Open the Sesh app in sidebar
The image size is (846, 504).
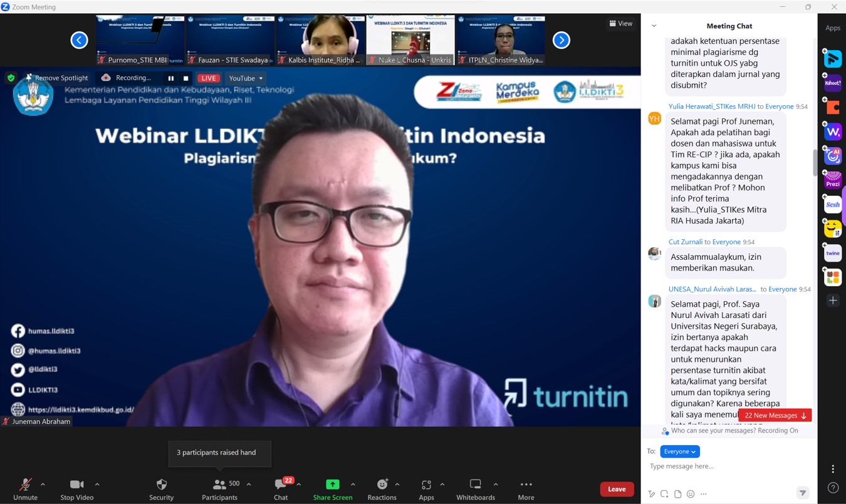833,205
